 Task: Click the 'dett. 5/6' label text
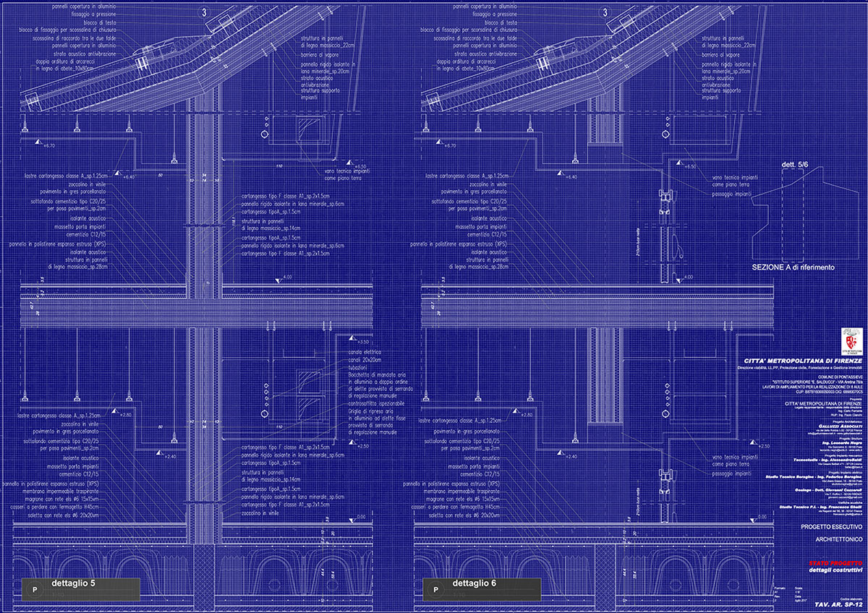(794, 166)
